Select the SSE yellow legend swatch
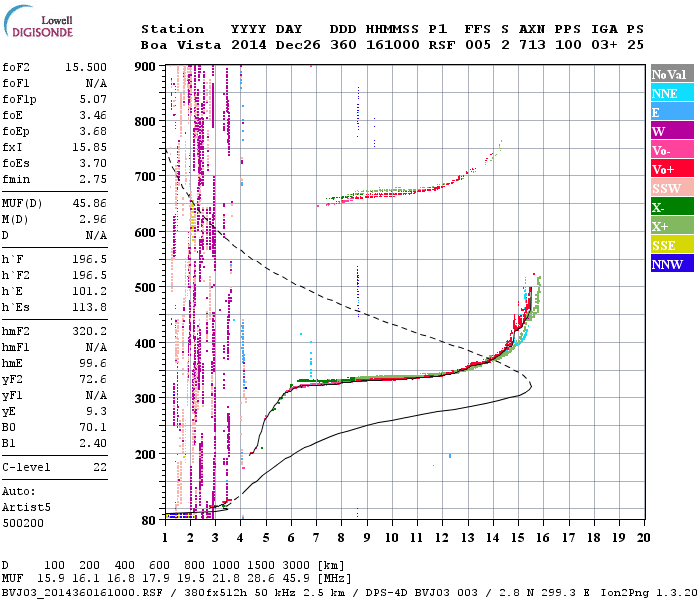The width and height of the screenshot is (700, 600). [672, 245]
